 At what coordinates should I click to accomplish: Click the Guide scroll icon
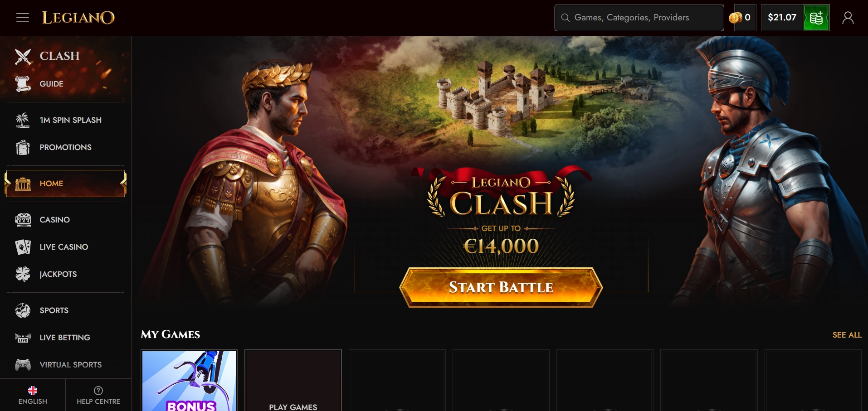point(23,84)
